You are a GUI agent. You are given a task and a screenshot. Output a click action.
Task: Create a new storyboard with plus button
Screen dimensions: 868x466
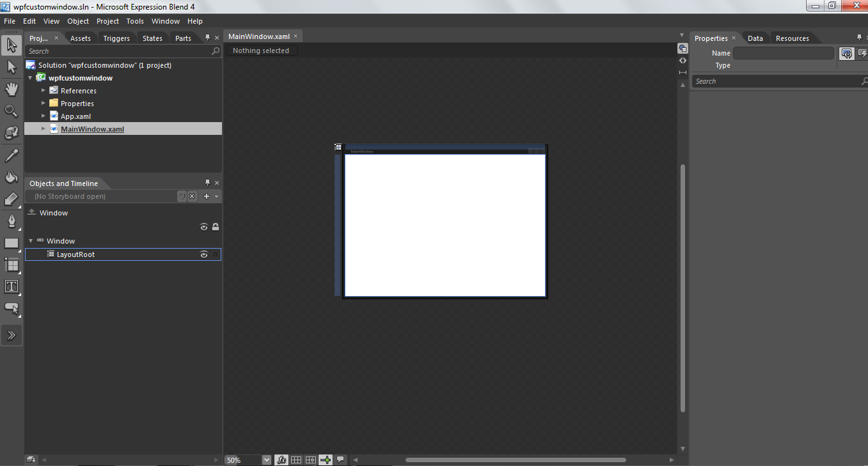click(208, 196)
